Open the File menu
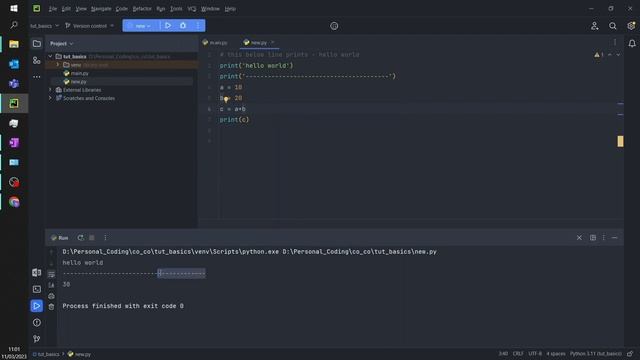Viewport: 640px width, 360px height. (53, 9)
